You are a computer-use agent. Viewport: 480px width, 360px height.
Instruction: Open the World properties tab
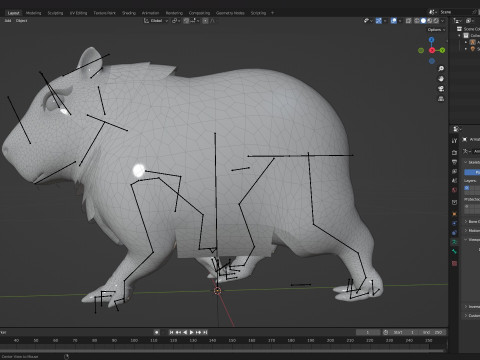454,190
